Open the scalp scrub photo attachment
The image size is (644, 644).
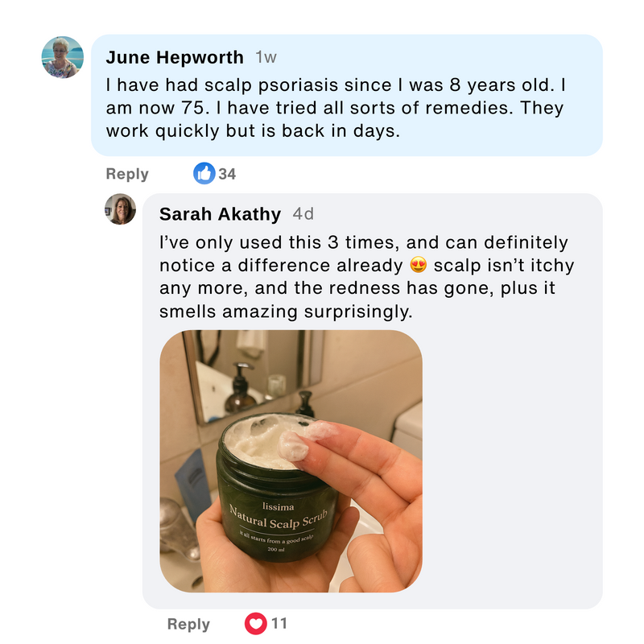[291, 460]
